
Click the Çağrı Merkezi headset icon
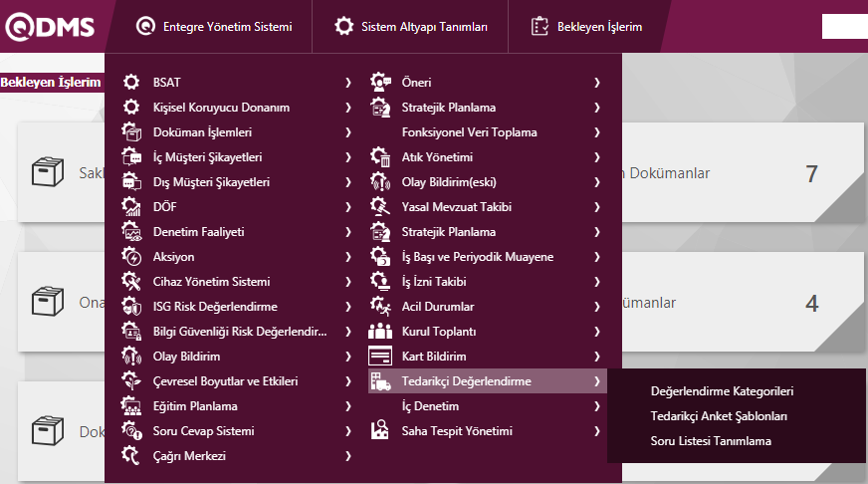131,456
